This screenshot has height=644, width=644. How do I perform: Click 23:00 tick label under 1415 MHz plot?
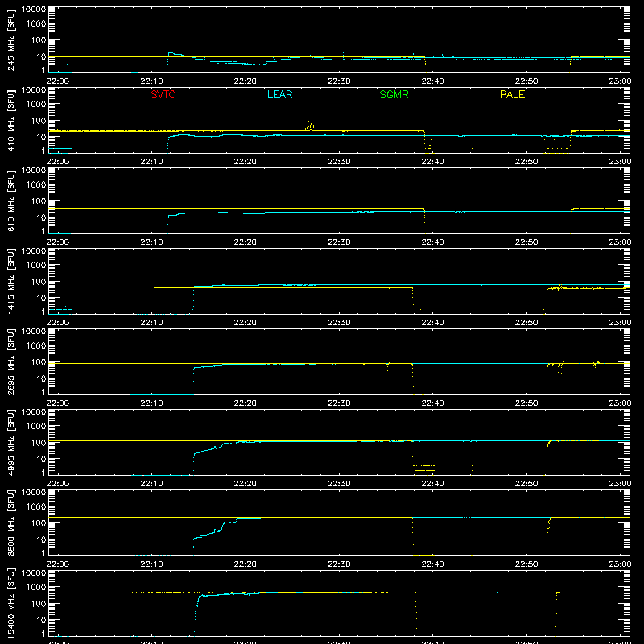[620, 323]
